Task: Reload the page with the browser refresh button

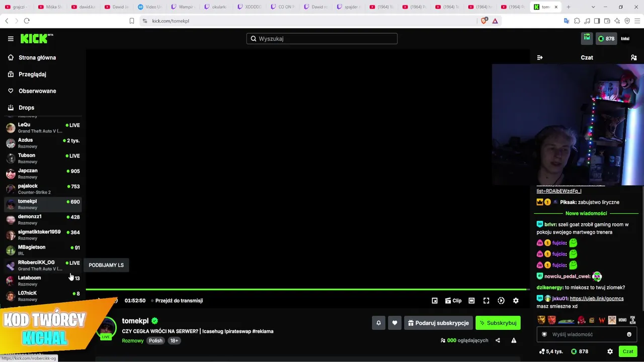Action: coord(27,21)
